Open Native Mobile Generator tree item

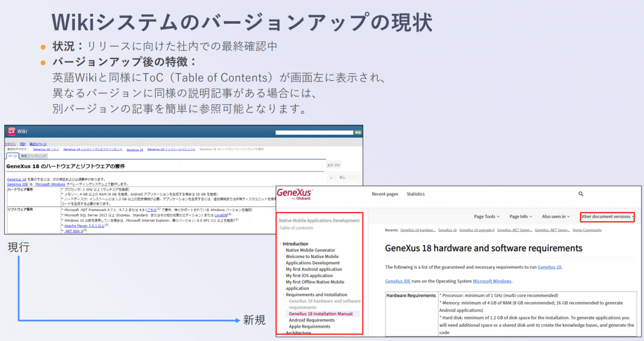(x=310, y=250)
